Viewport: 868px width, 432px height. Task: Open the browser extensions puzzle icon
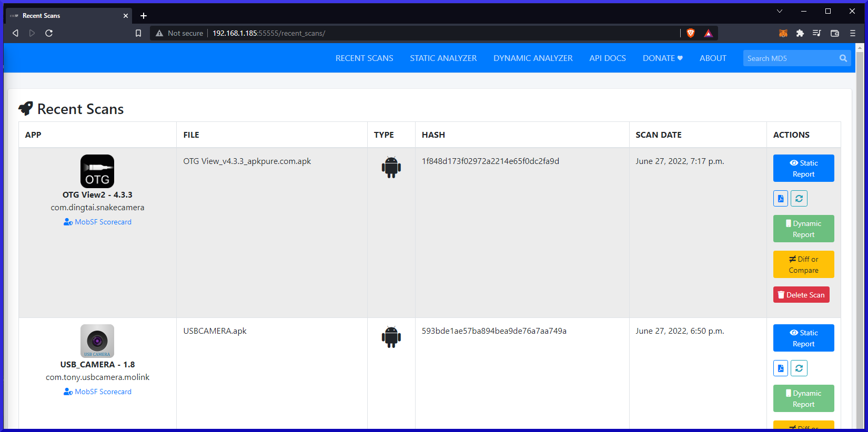800,33
